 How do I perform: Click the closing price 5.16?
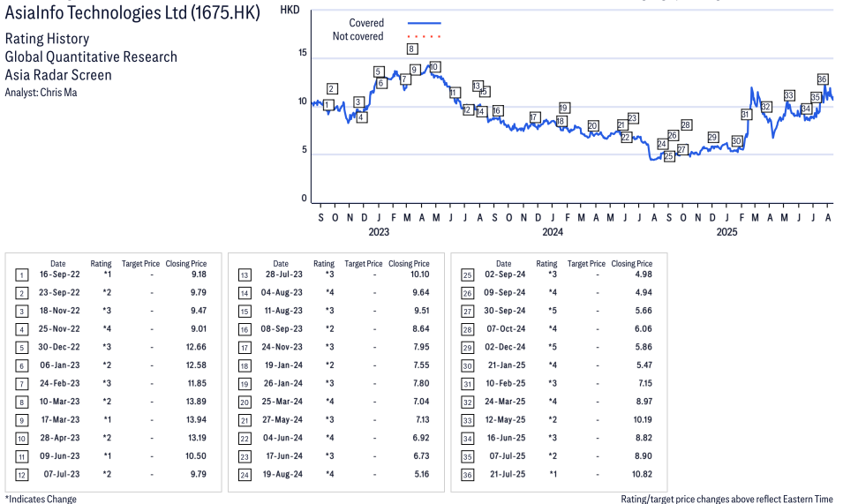coord(421,474)
